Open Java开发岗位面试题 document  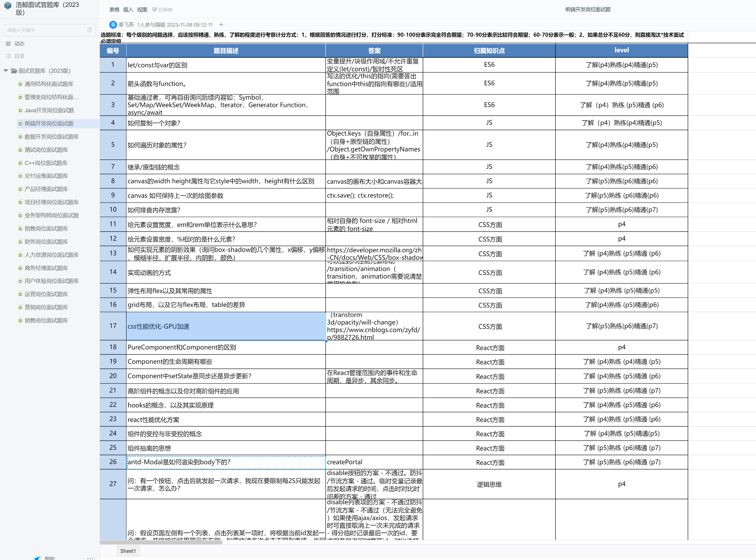(x=49, y=110)
